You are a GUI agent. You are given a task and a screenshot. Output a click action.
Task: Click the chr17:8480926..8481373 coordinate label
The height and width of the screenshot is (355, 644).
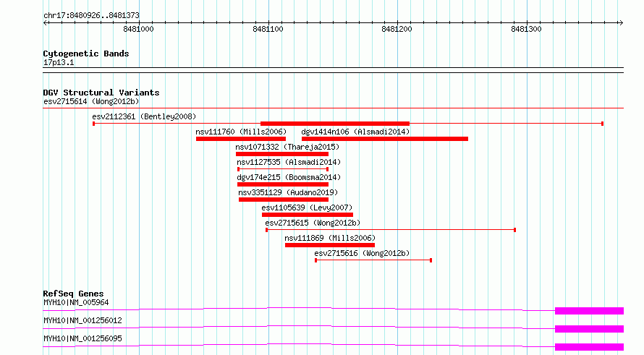[x=91, y=15]
